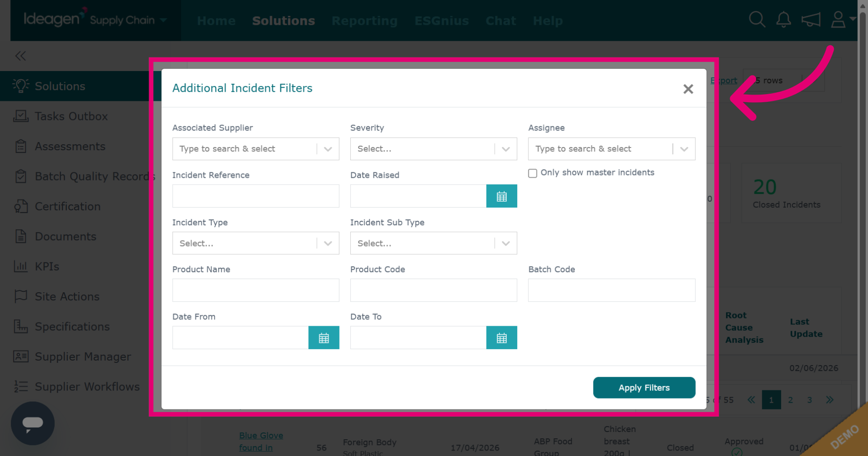Screen dimensions: 868x456
Task: Open Tasks Outbox in sidebar
Action: (x=71, y=116)
